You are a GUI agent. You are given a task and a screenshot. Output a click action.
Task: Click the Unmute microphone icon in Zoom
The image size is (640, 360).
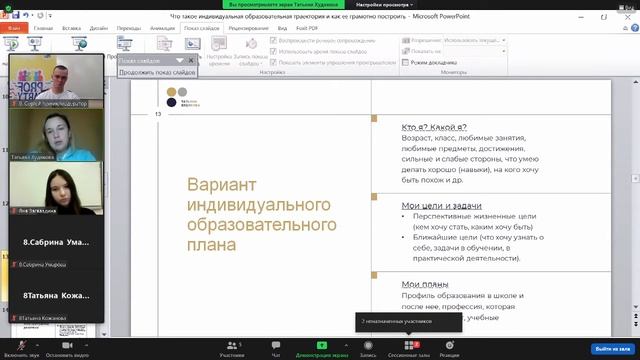(22, 346)
